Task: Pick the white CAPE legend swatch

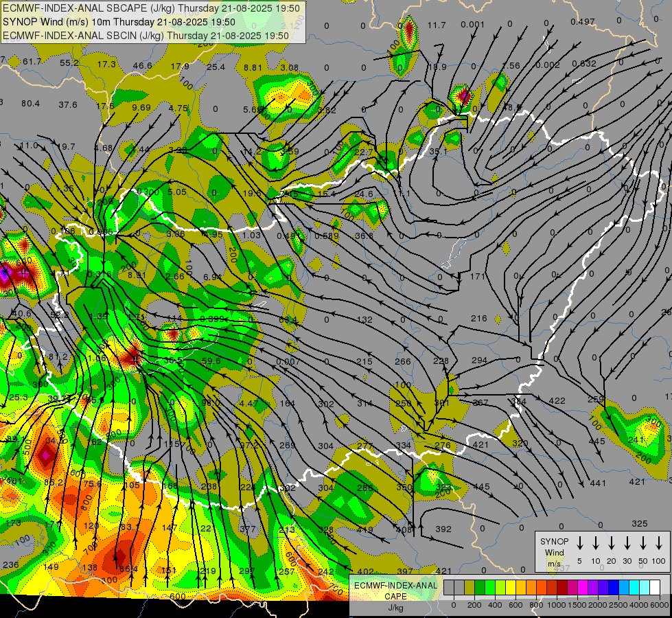Action: [654, 588]
